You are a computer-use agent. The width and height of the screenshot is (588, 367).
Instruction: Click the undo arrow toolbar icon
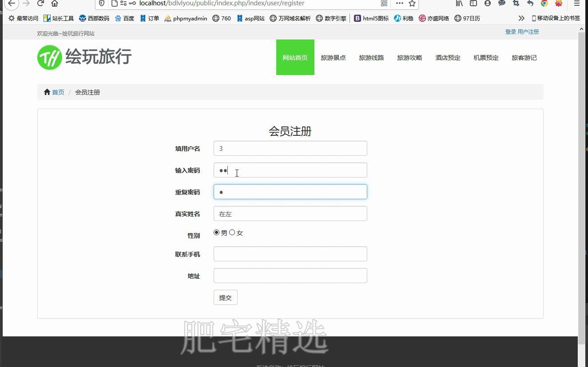530,3
